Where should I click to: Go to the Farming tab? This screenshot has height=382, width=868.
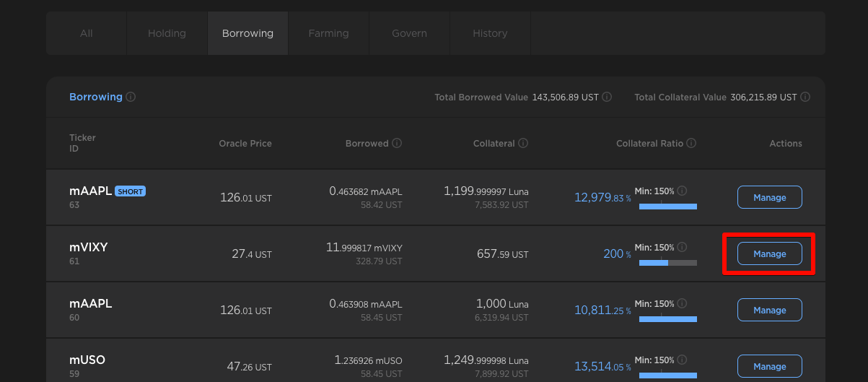click(328, 33)
